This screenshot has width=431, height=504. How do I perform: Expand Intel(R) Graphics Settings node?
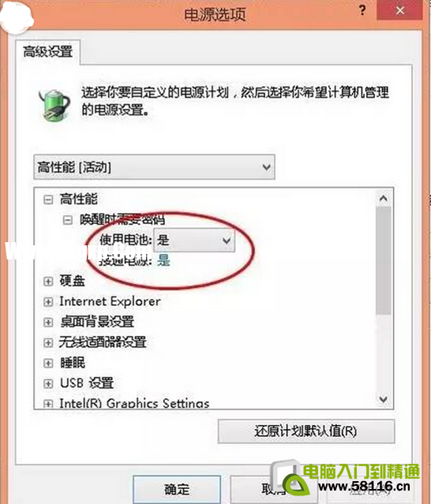[x=48, y=404]
